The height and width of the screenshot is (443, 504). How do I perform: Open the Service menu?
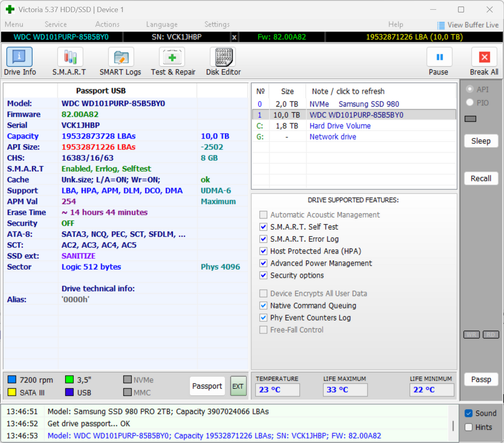tap(56, 25)
